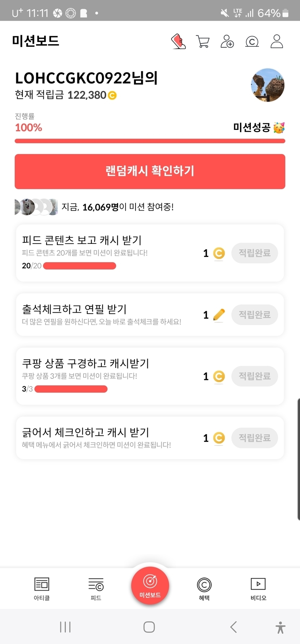Tap the gold coin next to 122,380
Viewport: 300px width, 644px height.
tap(112, 96)
